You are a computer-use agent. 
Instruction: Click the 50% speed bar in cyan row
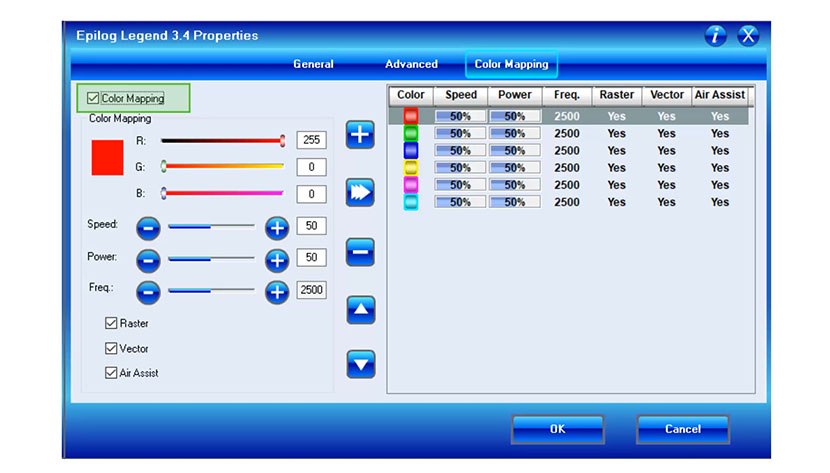[460, 202]
